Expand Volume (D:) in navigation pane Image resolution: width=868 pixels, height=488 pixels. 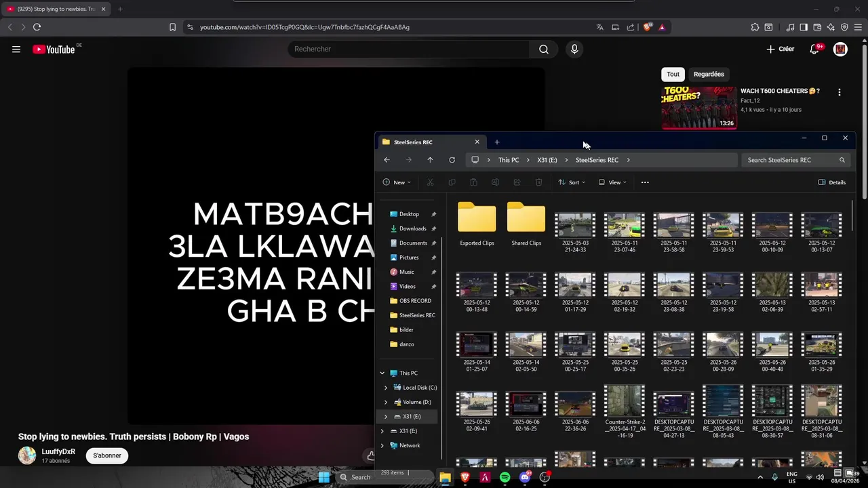386,402
